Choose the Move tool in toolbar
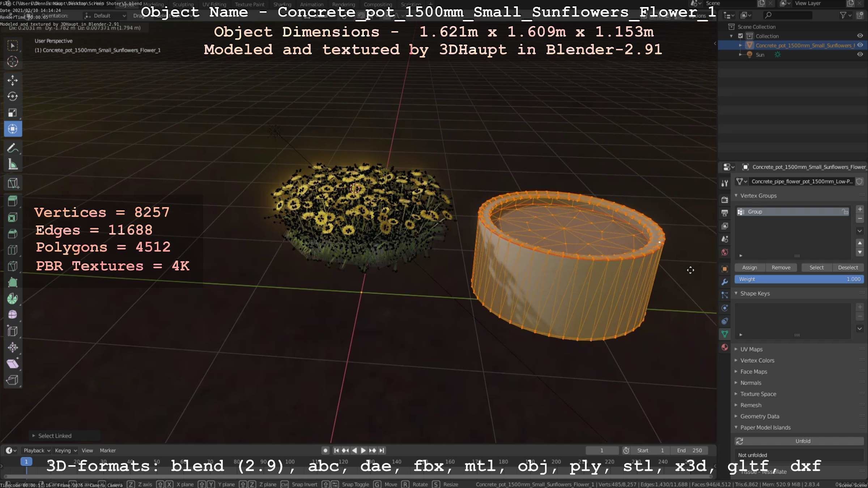The width and height of the screenshot is (868, 488). (x=13, y=80)
